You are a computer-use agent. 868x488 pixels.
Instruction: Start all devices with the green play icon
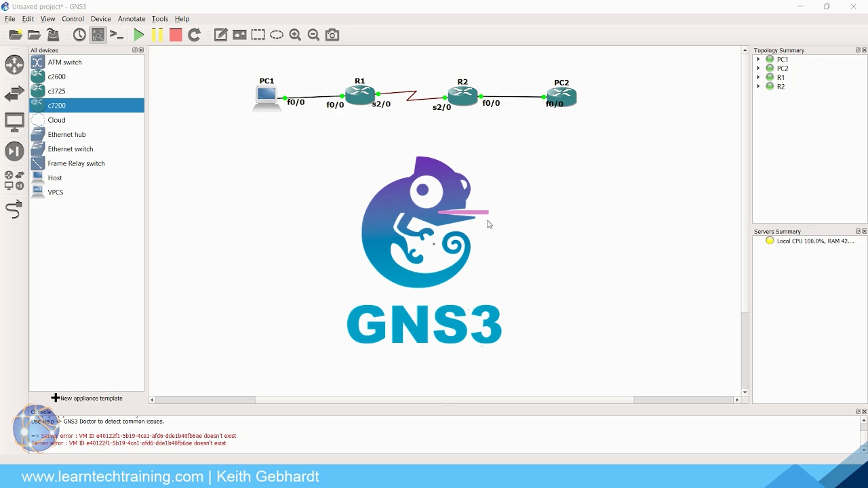[x=139, y=35]
